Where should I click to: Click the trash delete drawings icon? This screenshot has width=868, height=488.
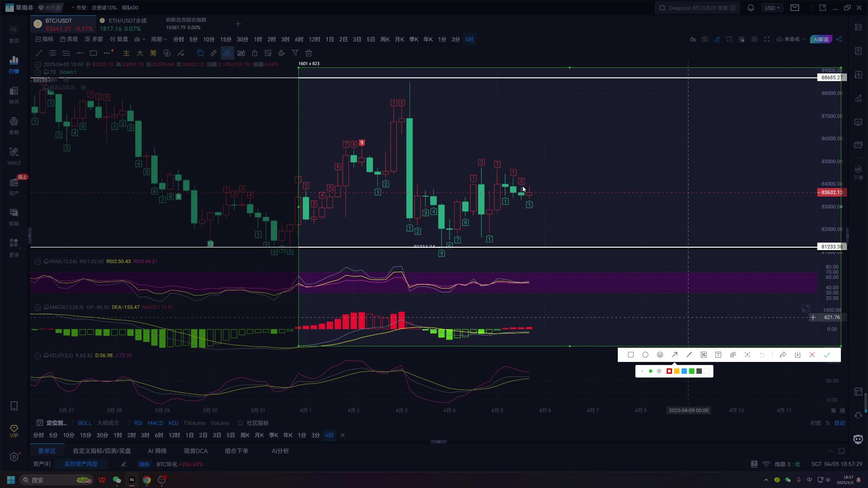309,53
